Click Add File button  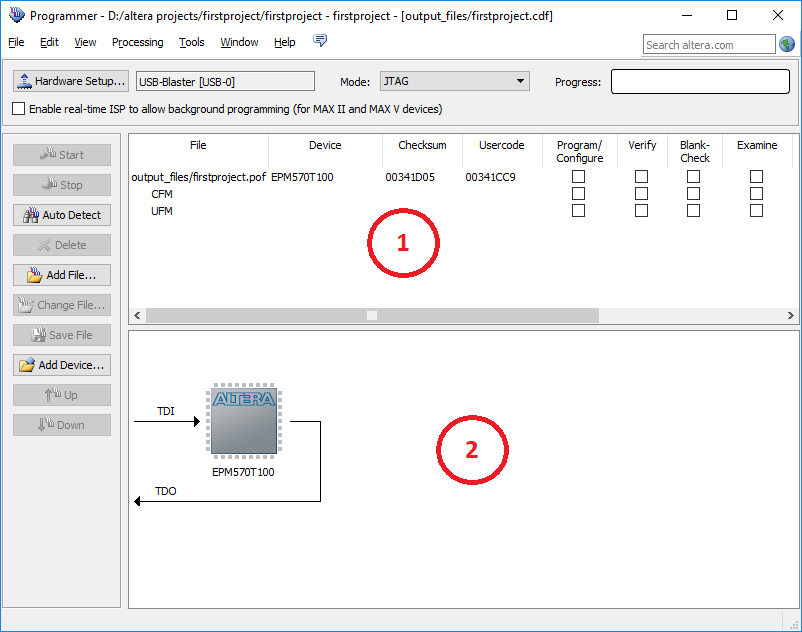[x=62, y=275]
